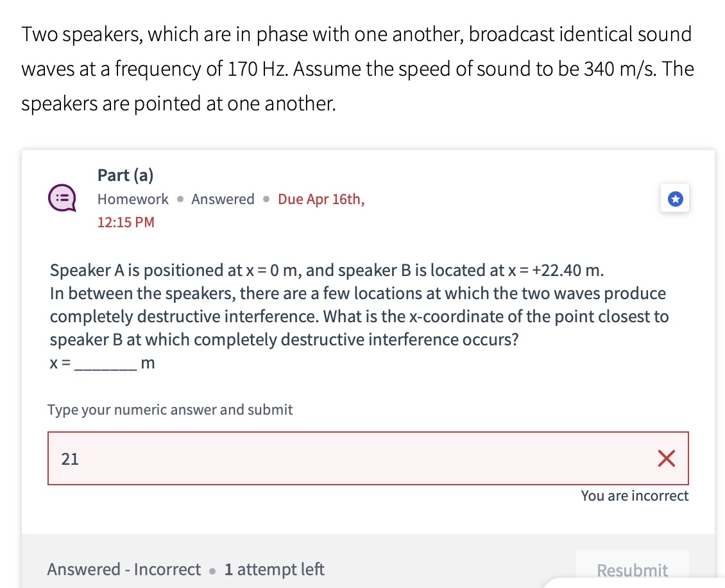This screenshot has height=588, width=725.
Task: Toggle the star bookmark for this problem
Action: pos(674,198)
